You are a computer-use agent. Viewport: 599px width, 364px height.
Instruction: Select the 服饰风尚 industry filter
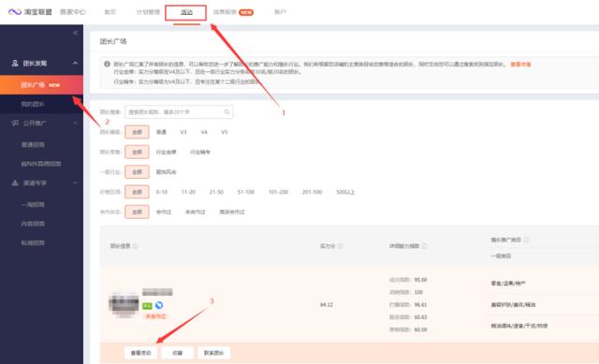(x=167, y=172)
